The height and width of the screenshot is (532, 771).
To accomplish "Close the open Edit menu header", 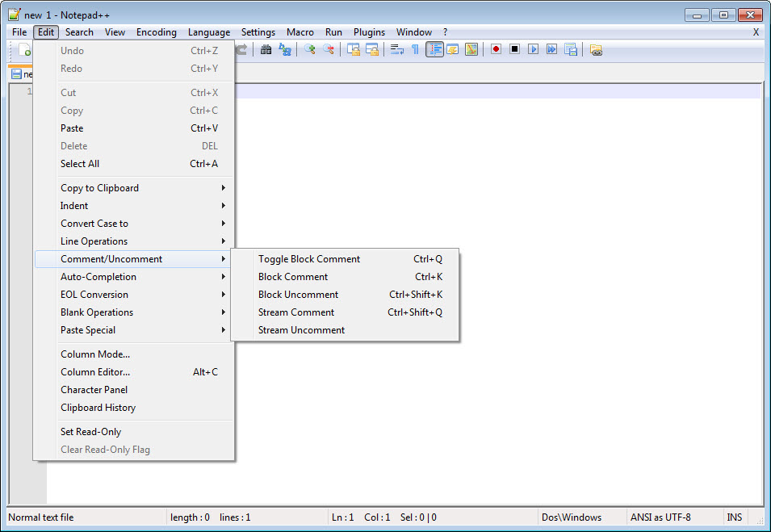I will pos(46,32).
